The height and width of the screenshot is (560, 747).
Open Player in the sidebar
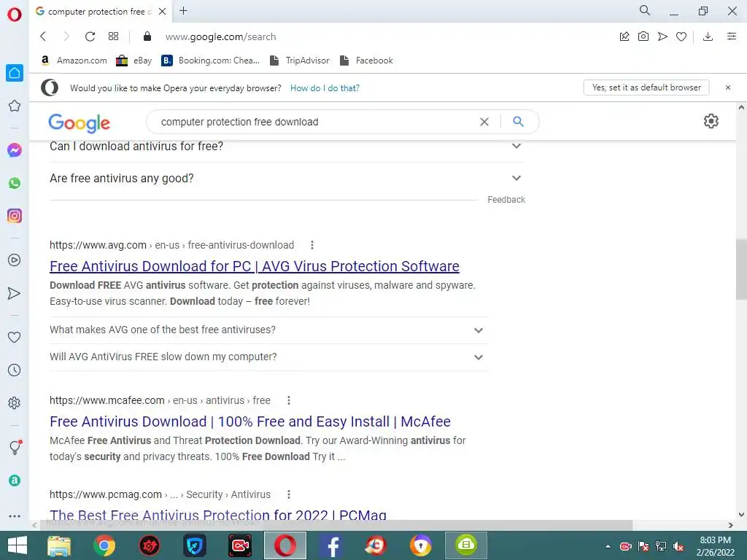[15, 260]
